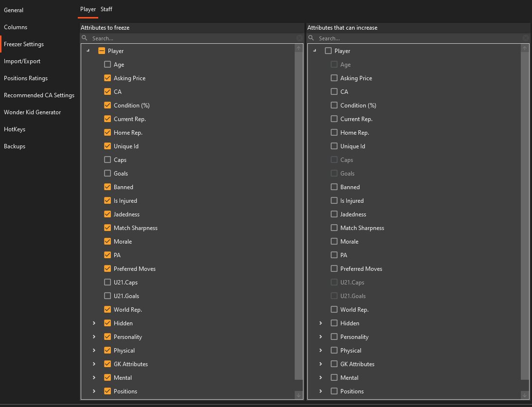Expand Personality group in increase list

(x=320, y=336)
